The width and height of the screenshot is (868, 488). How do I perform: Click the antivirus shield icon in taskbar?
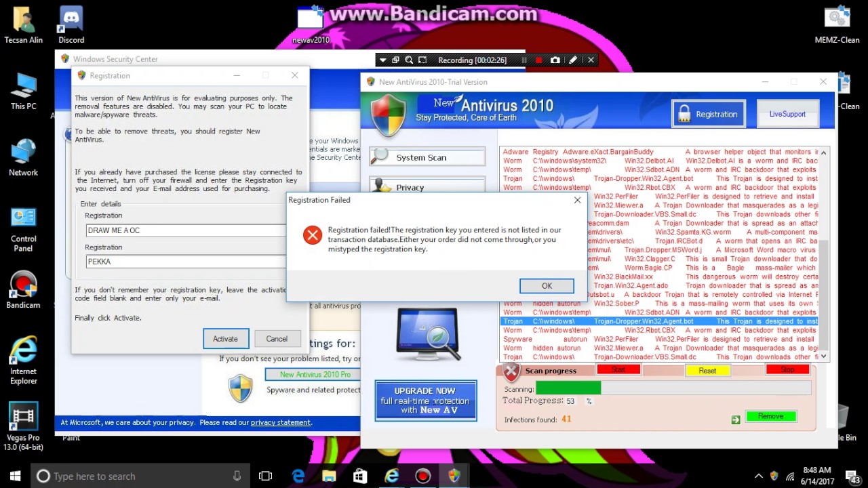(x=454, y=476)
